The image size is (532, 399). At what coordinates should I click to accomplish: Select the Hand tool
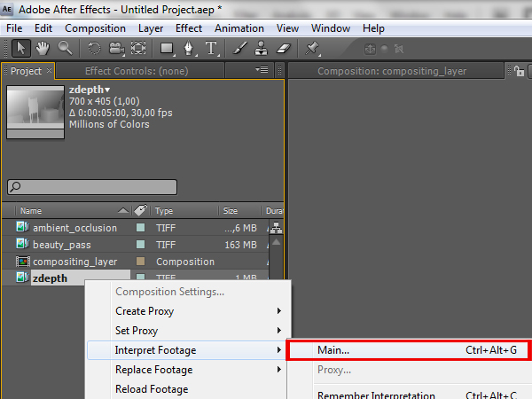tap(43, 48)
